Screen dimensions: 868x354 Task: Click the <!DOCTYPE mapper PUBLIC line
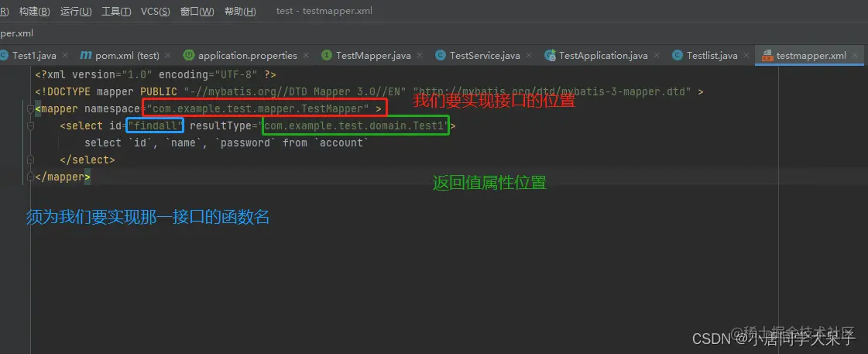pyautogui.click(x=369, y=91)
